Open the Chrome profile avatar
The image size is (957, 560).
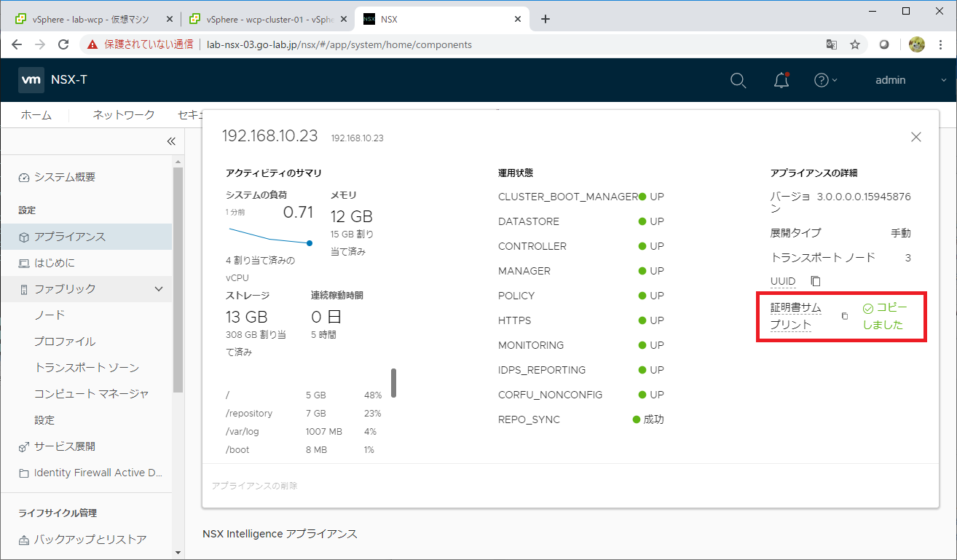coord(916,44)
